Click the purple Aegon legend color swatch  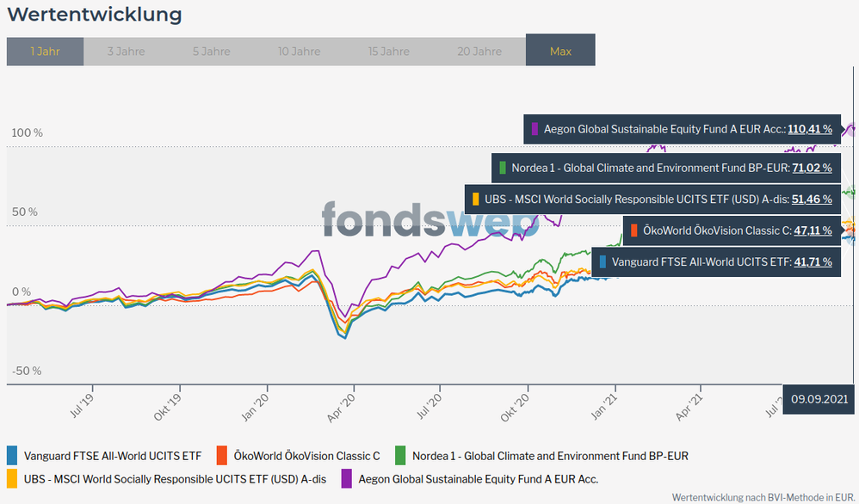(347, 479)
